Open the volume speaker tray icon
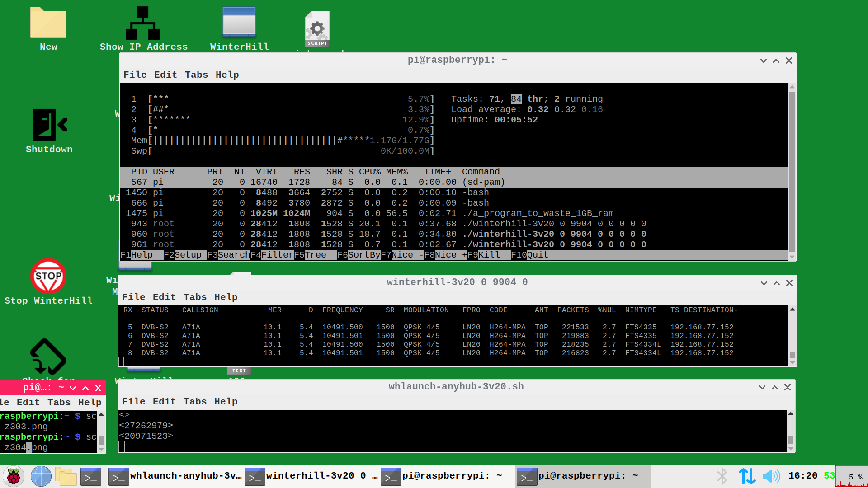868x488 pixels. (x=771, y=476)
